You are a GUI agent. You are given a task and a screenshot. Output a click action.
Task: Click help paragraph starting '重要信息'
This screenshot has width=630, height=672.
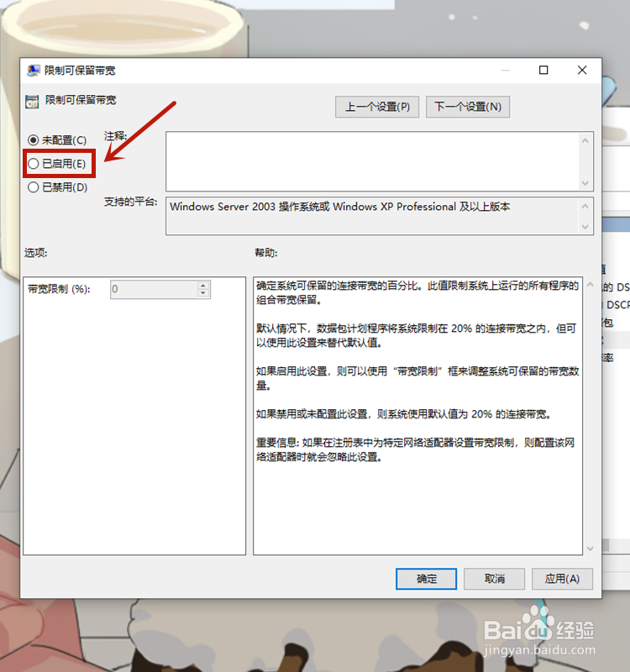415,449
